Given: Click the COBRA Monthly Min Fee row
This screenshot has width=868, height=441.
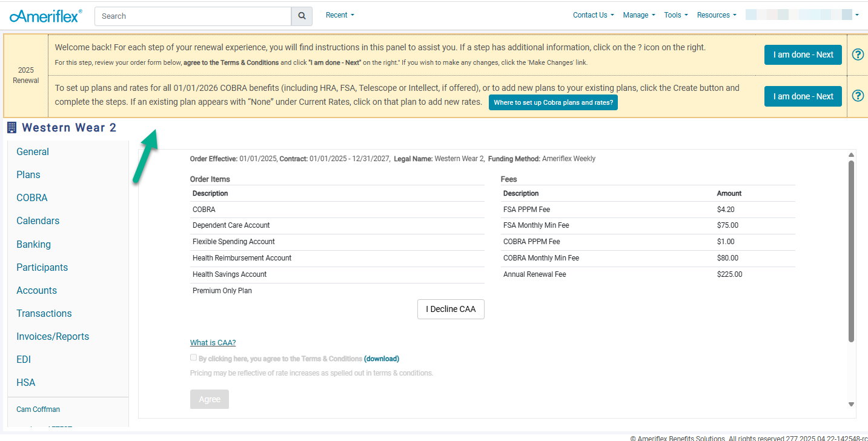Looking at the screenshot, I should coord(648,258).
